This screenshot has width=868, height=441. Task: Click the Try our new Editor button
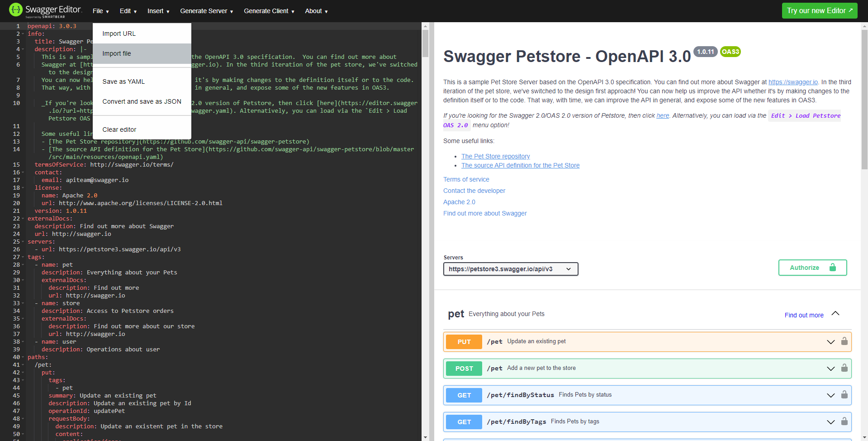pos(819,11)
